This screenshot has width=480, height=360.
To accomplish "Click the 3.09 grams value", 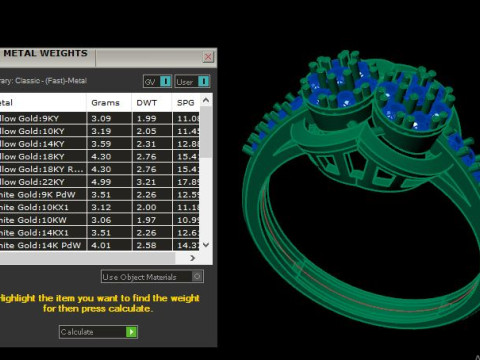I will point(101,119).
